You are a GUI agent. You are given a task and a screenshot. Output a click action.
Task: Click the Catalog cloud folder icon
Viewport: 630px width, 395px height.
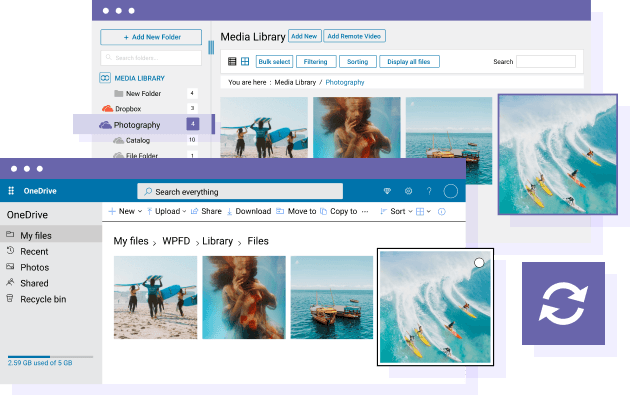(x=119, y=140)
